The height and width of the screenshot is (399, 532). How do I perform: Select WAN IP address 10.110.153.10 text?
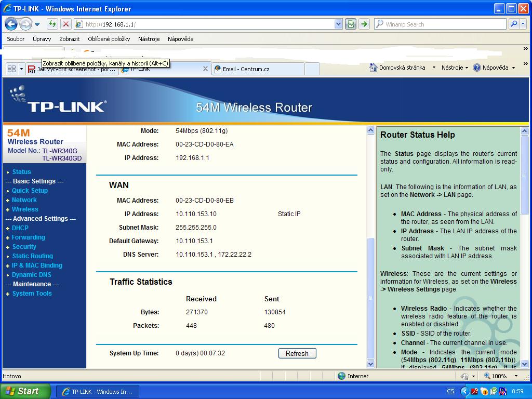pos(196,214)
